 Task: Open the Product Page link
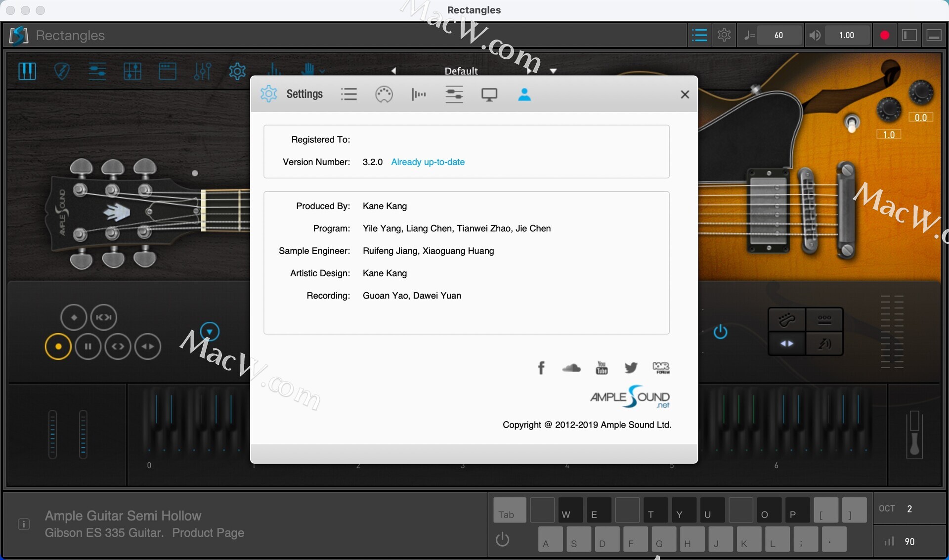208,533
